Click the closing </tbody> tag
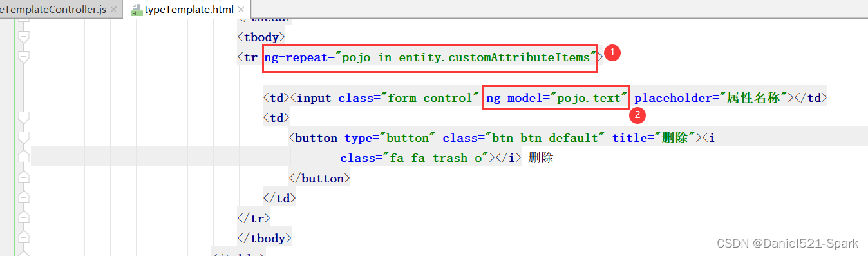Viewport: 868px width, 256px height. point(265,239)
